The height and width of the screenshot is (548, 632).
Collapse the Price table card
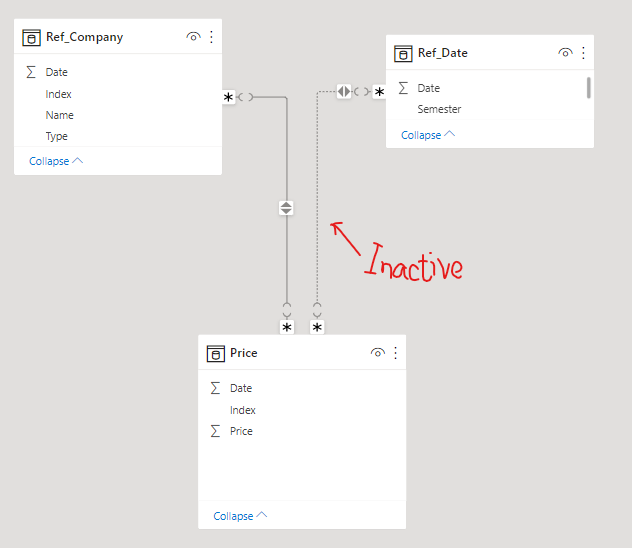point(240,516)
